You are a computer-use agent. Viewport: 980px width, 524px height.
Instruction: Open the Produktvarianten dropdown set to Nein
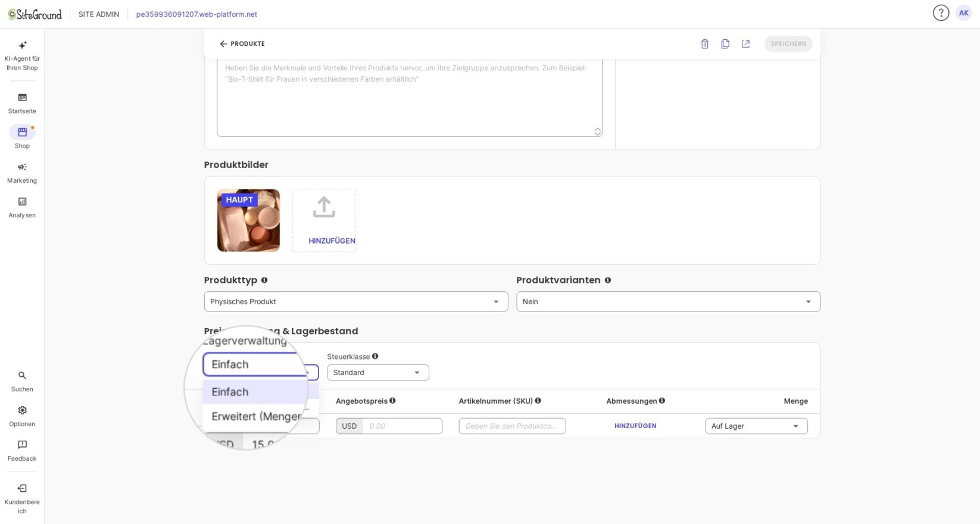(668, 301)
